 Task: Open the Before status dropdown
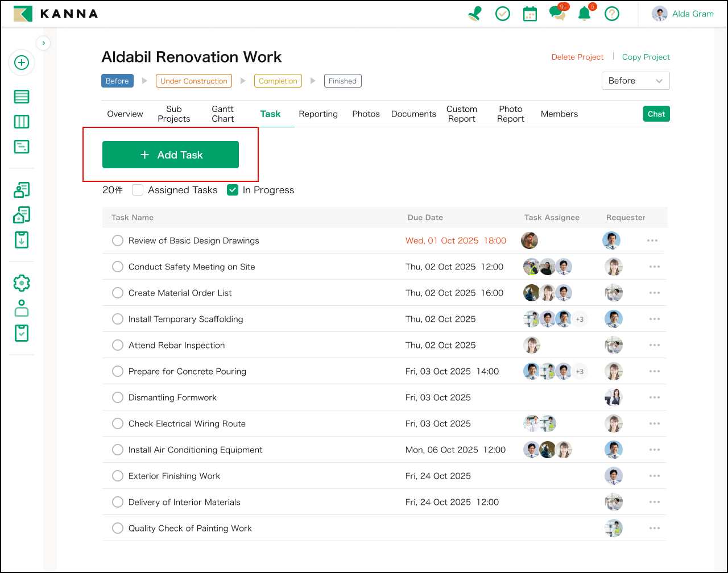[x=635, y=81]
